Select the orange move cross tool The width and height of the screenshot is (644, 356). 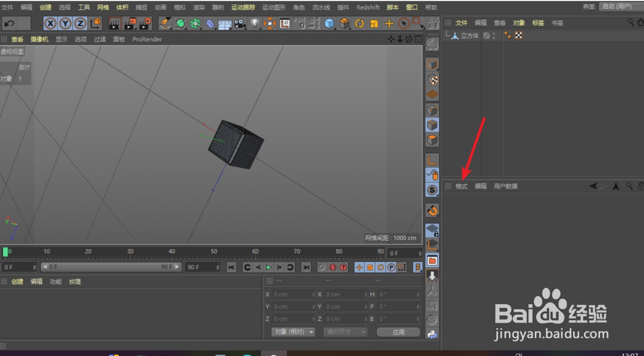(x=389, y=24)
